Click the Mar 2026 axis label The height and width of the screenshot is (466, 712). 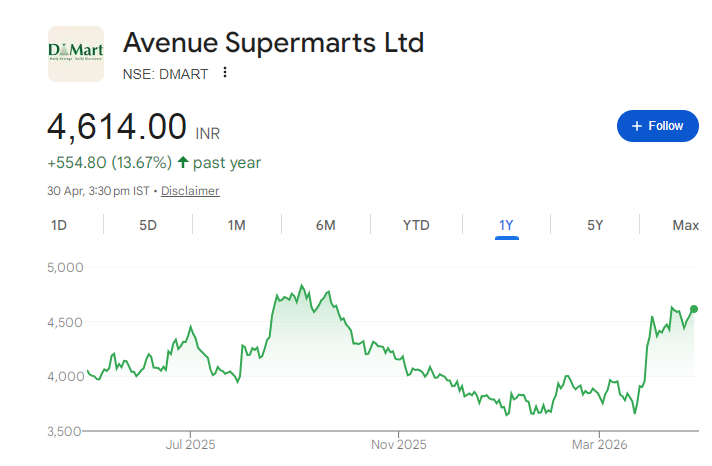(599, 444)
